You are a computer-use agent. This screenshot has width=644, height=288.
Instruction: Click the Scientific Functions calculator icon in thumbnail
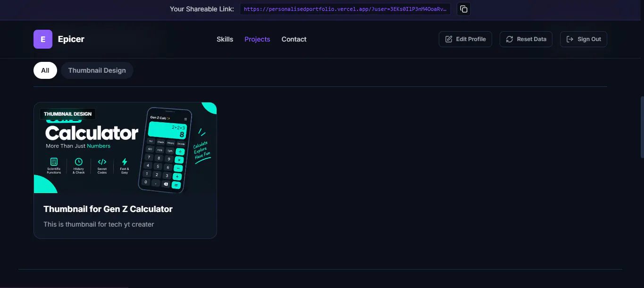54,162
